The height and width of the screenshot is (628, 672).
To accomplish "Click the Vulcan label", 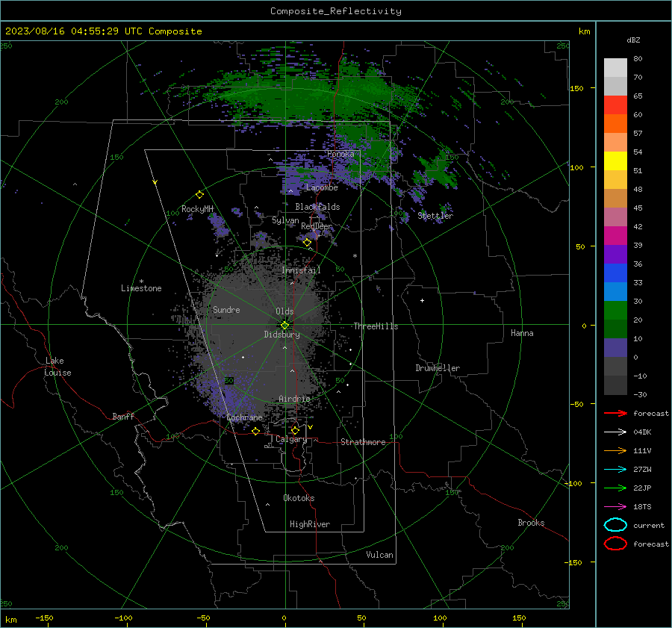I will point(380,555).
